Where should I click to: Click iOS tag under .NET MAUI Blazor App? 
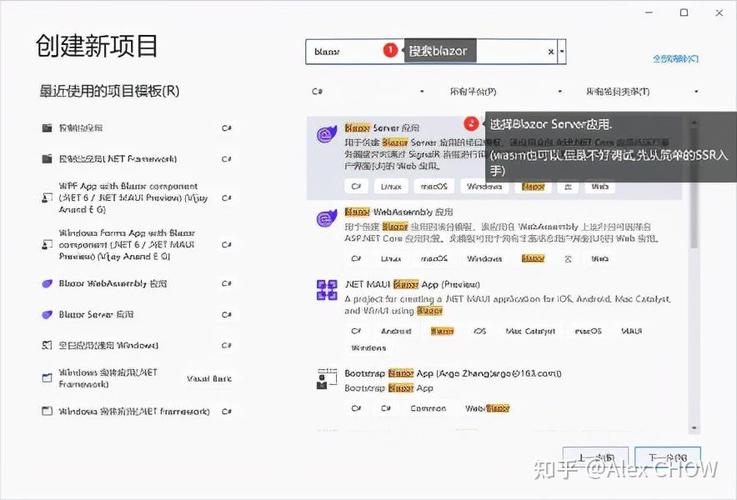(x=479, y=331)
